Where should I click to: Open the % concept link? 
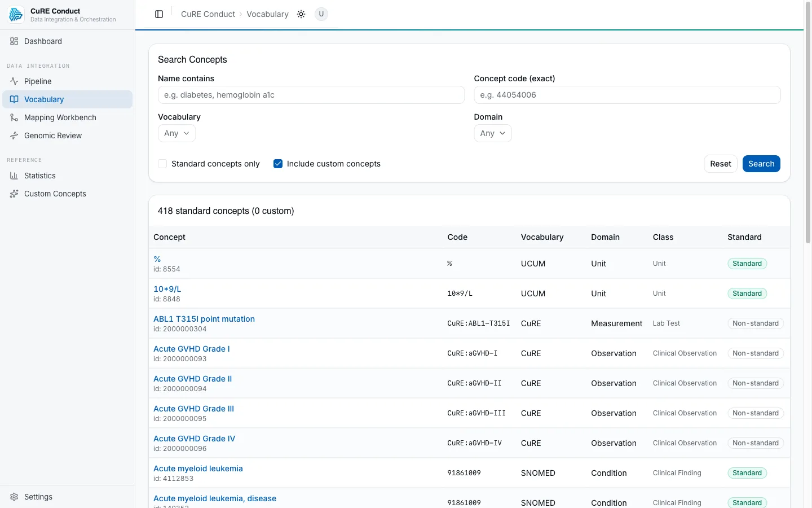[x=157, y=259]
